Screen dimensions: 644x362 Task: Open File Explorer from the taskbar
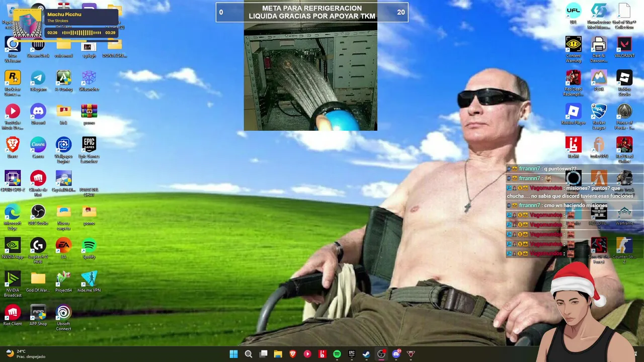coord(278,354)
